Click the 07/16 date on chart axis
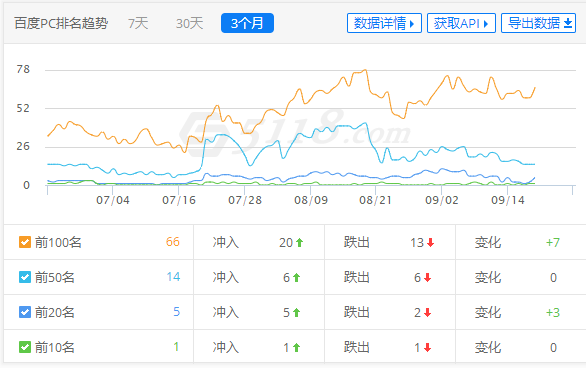The image size is (586, 368). click(179, 200)
